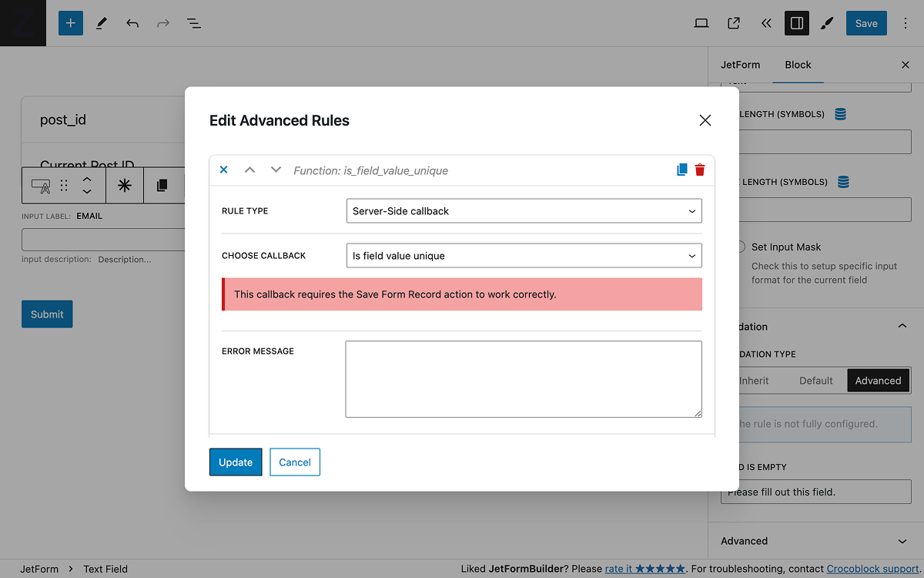The width and height of the screenshot is (924, 578).
Task: Undo the last change
Action: point(132,23)
